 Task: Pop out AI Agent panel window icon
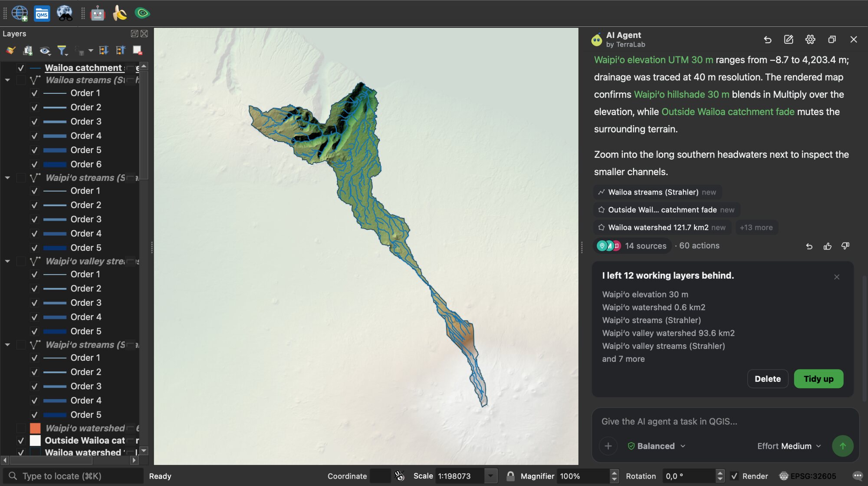tap(832, 40)
